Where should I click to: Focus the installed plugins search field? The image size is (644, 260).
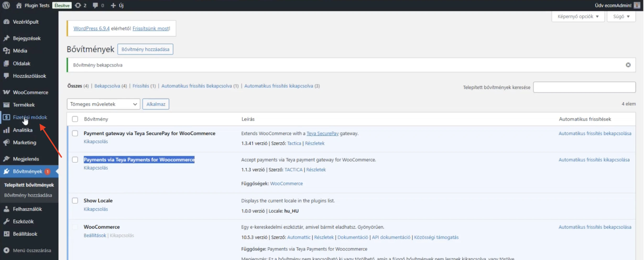(584, 87)
